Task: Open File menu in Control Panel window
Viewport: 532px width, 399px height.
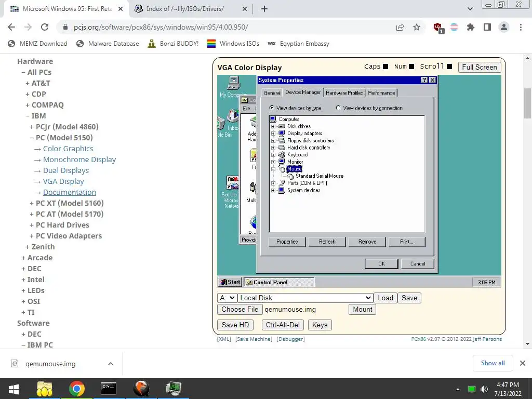Action: tap(246, 109)
